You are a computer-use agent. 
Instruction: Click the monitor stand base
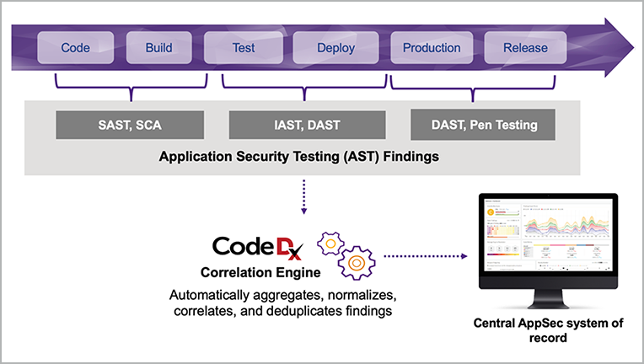coord(548,304)
